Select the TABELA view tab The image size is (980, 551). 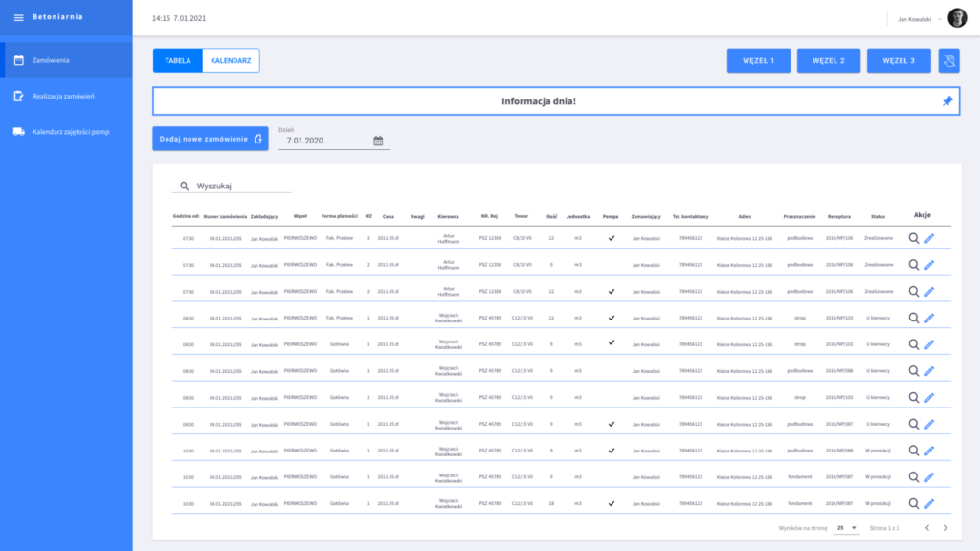[x=178, y=60]
